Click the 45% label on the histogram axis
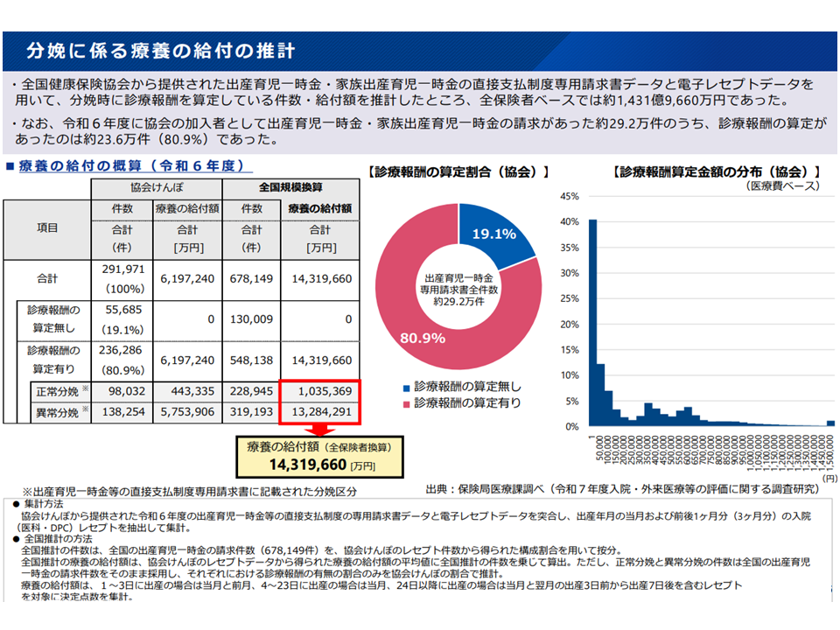Viewport: 840px width, 630px height. pos(569,196)
